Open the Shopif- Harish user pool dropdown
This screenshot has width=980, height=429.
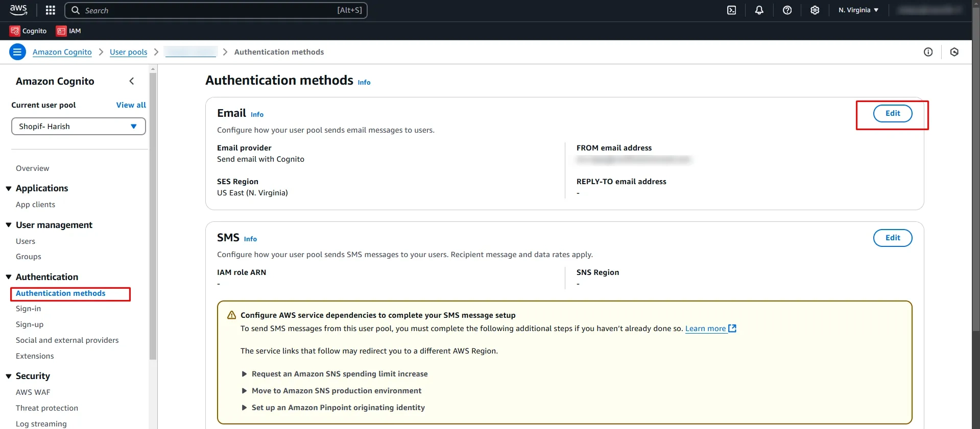(79, 127)
